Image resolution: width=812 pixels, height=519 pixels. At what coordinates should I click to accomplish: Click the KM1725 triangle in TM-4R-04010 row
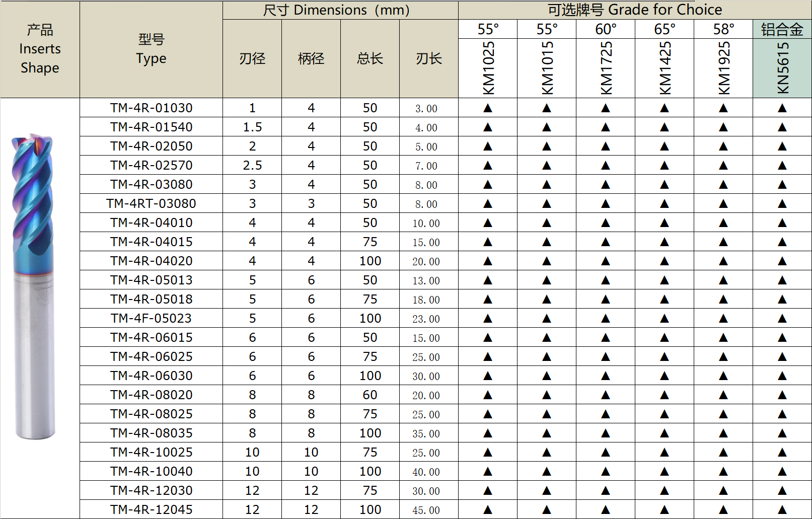coord(606,223)
